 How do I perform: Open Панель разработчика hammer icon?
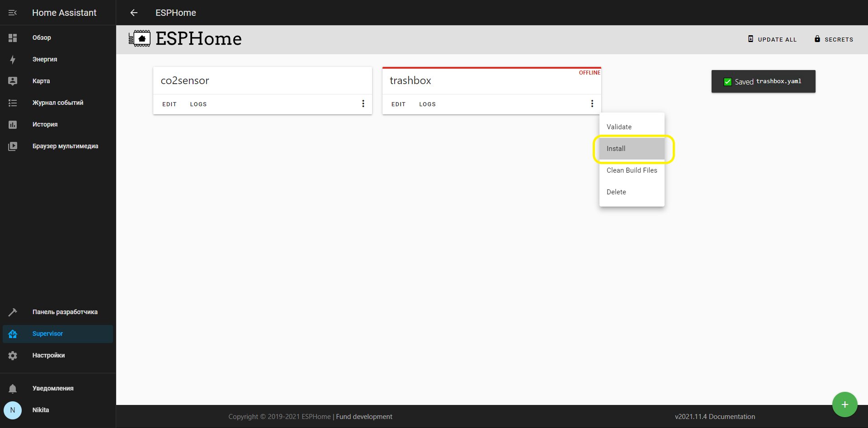click(13, 312)
